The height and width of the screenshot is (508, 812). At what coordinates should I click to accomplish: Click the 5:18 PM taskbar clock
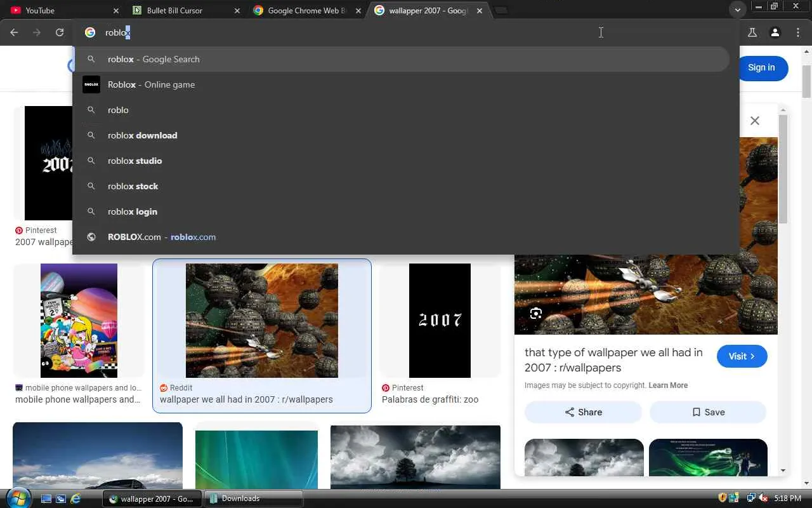[x=788, y=498]
